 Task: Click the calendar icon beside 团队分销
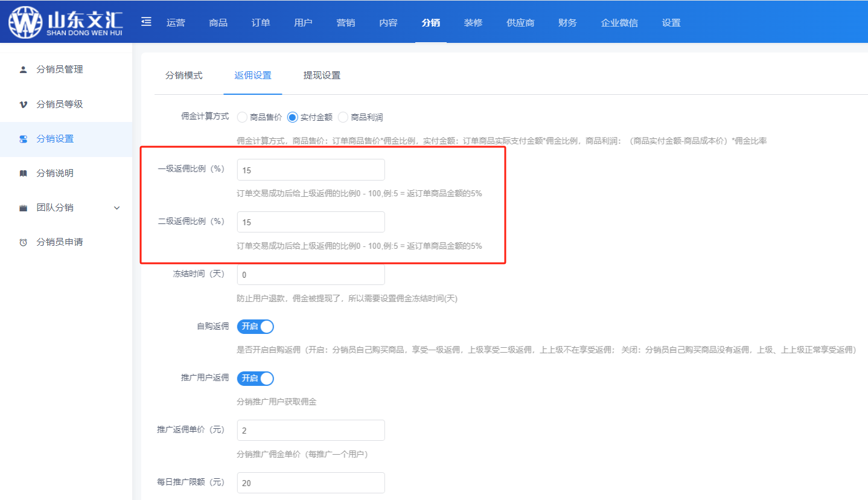(24, 208)
